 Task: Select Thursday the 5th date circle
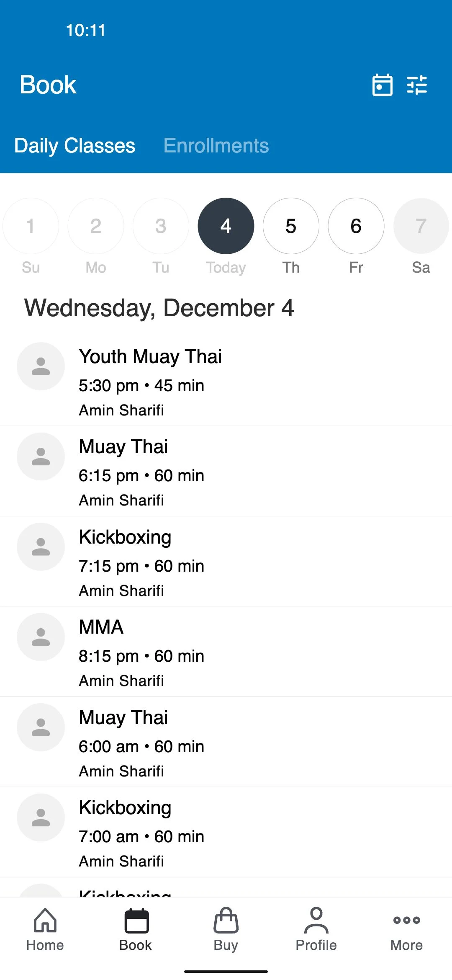point(291,226)
